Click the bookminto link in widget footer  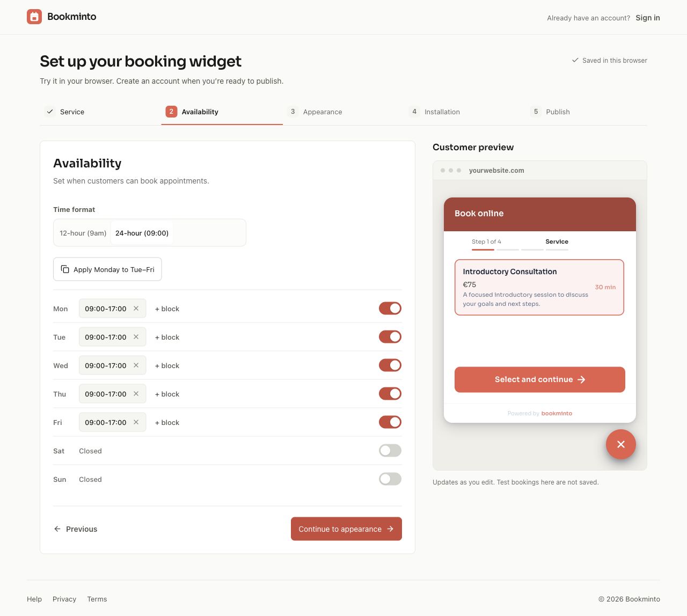pos(557,413)
